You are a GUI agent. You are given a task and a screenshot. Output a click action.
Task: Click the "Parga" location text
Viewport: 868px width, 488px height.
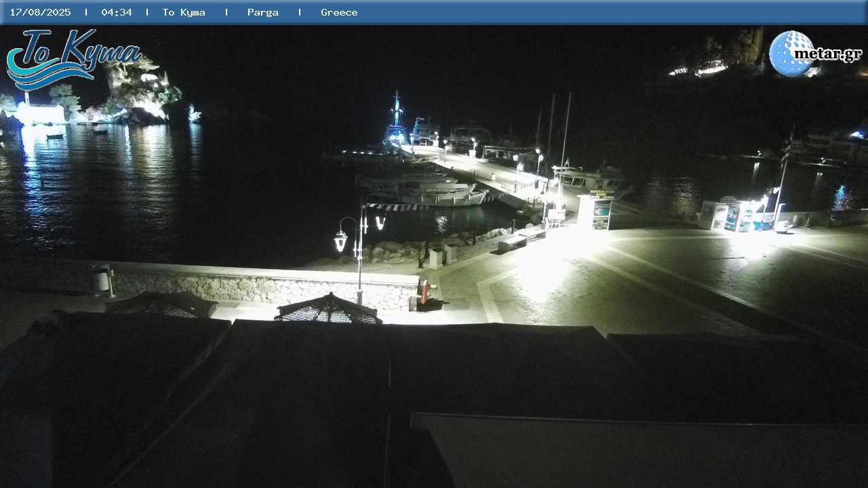263,12
